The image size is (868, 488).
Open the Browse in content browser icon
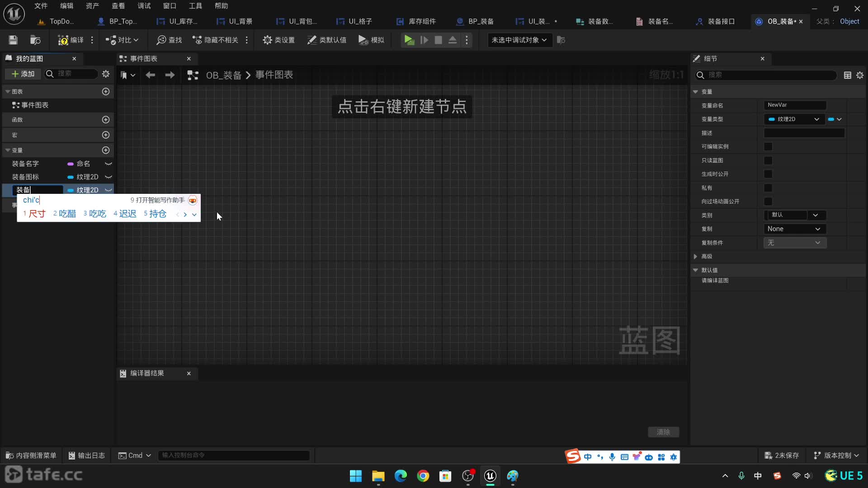tap(35, 40)
